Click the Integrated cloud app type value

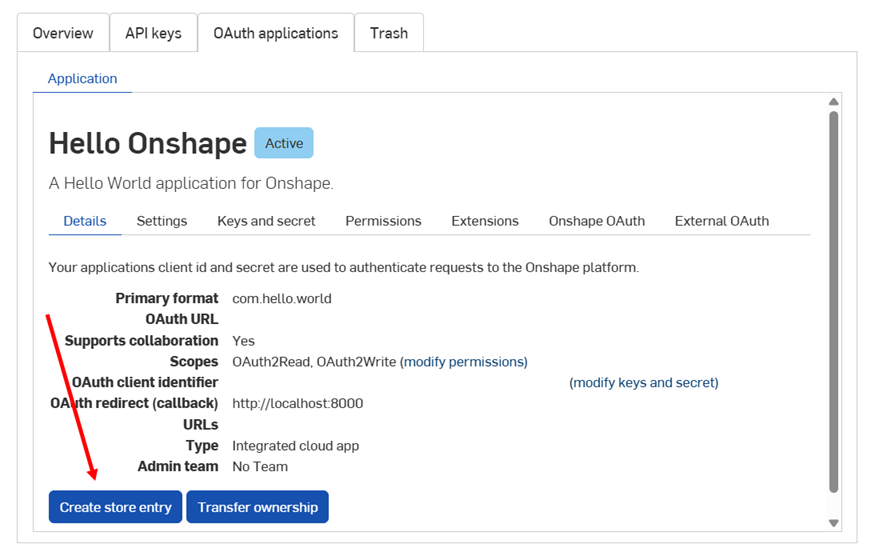(296, 446)
